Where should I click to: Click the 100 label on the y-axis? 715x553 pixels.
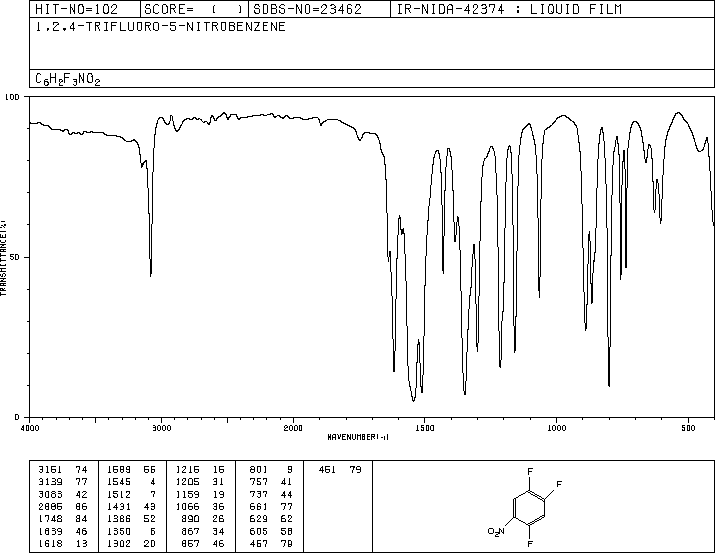coord(12,97)
